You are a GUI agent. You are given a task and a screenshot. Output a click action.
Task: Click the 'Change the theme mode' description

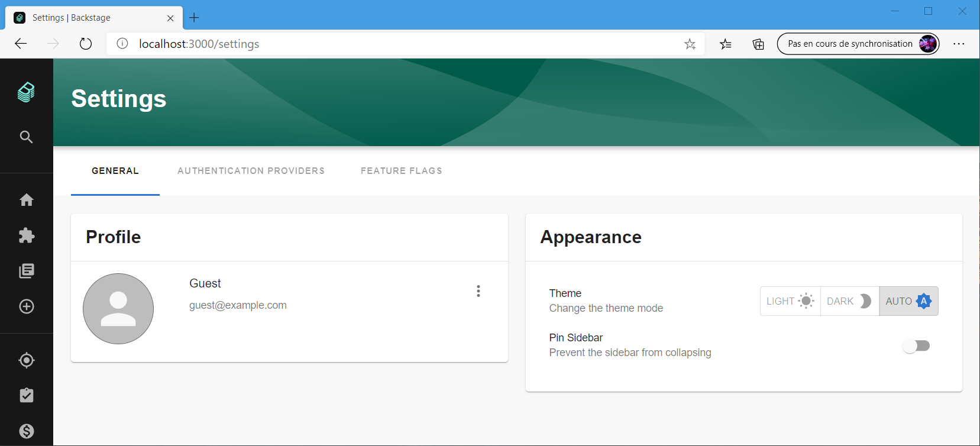[606, 308]
